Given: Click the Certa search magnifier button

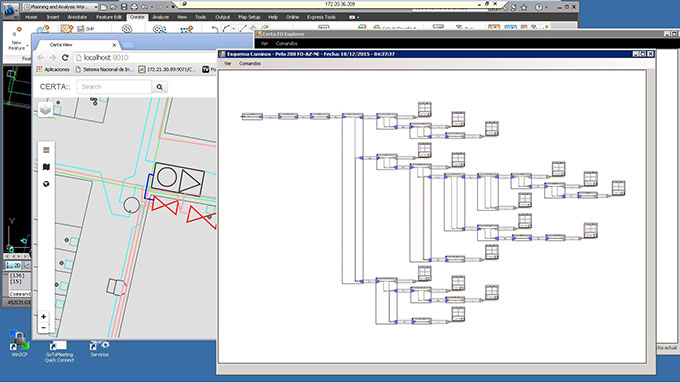Looking at the screenshot, I should (x=160, y=87).
